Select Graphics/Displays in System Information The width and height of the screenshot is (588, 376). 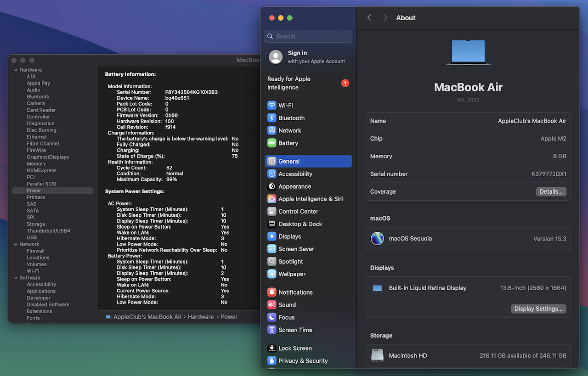pos(48,157)
